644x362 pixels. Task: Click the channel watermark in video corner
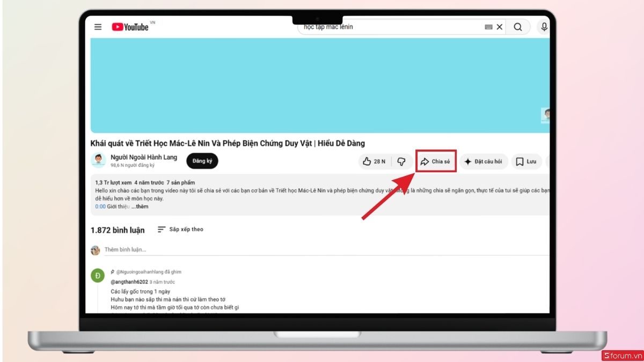pyautogui.click(x=545, y=115)
